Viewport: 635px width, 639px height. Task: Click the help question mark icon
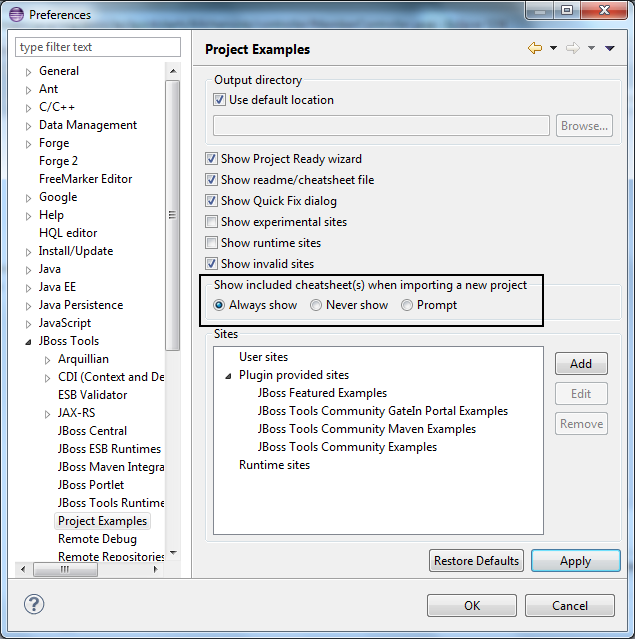click(x=34, y=604)
